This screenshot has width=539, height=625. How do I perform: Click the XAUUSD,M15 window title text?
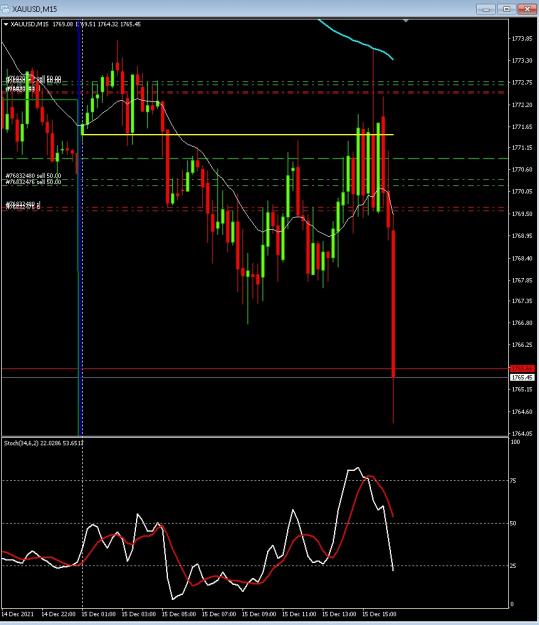tap(34, 9)
